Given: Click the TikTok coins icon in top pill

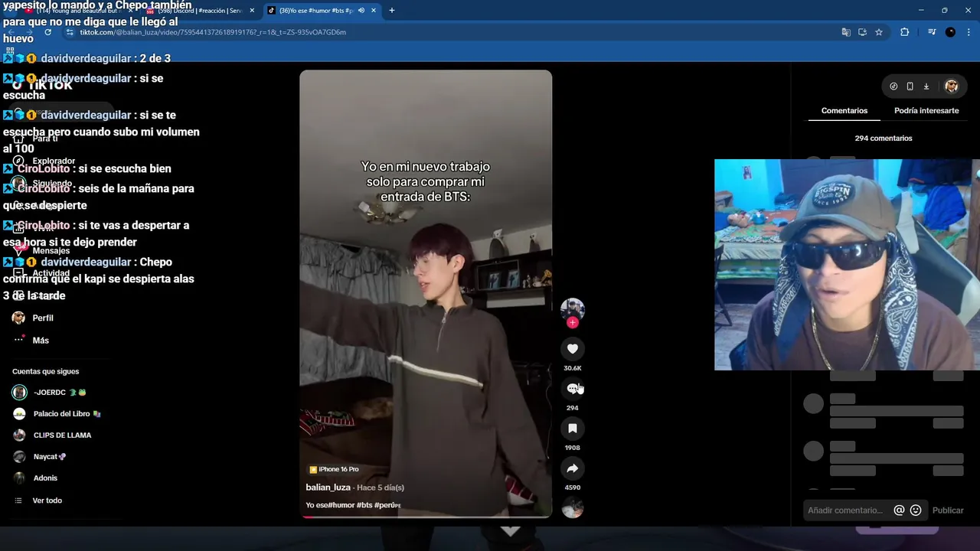Looking at the screenshot, I should (893, 86).
